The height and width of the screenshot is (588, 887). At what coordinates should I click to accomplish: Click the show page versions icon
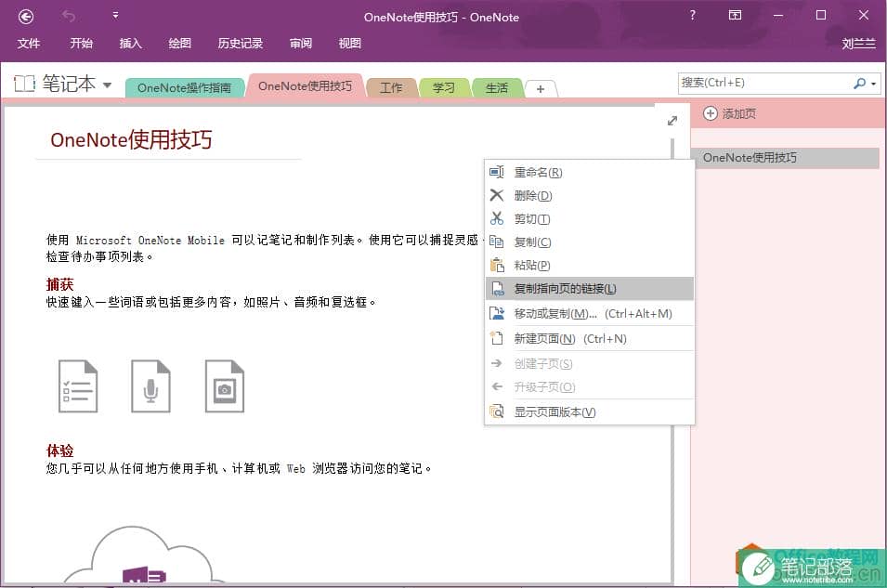[497, 412]
